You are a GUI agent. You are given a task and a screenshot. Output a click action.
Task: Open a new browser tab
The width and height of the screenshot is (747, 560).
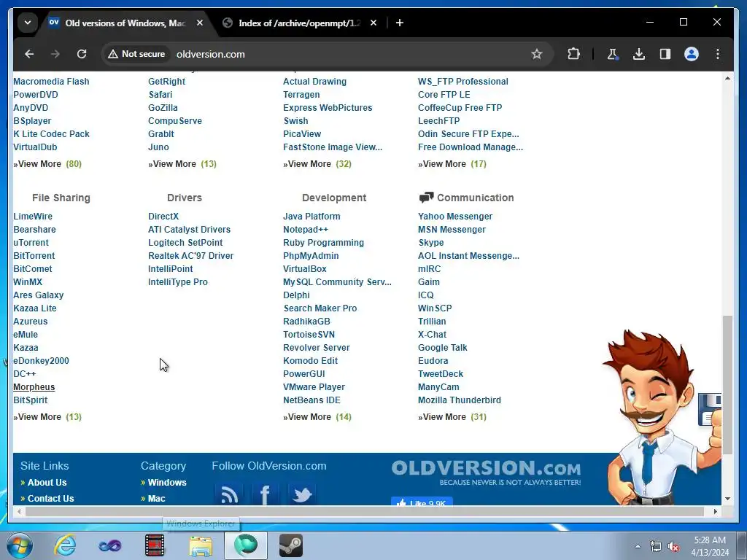click(400, 23)
